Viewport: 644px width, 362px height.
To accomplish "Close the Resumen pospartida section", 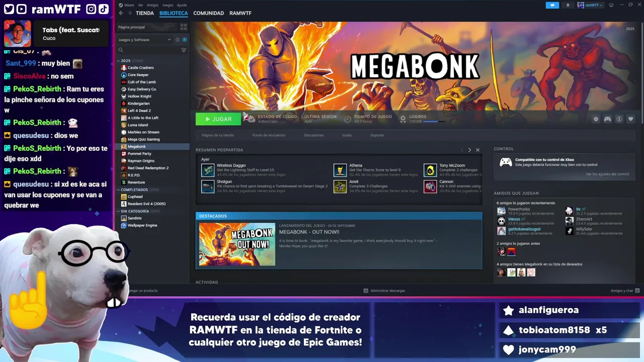I will (x=477, y=150).
